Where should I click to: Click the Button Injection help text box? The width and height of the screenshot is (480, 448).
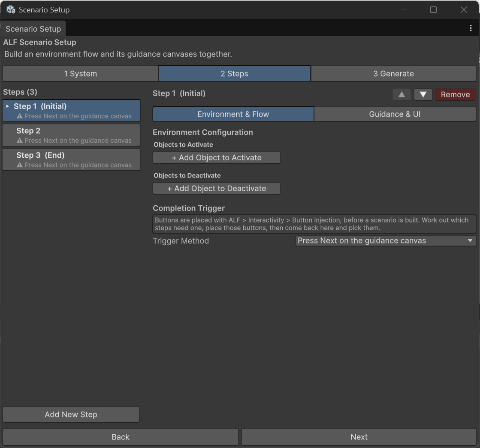(314, 224)
